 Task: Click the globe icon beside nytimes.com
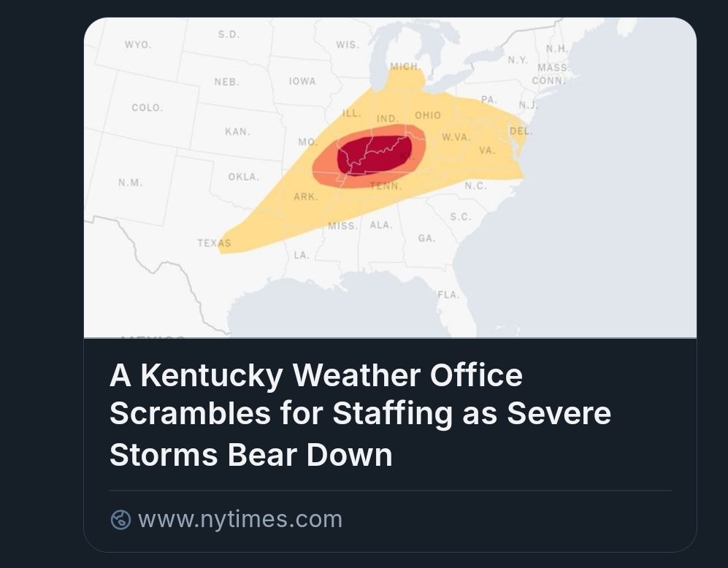[x=120, y=520]
